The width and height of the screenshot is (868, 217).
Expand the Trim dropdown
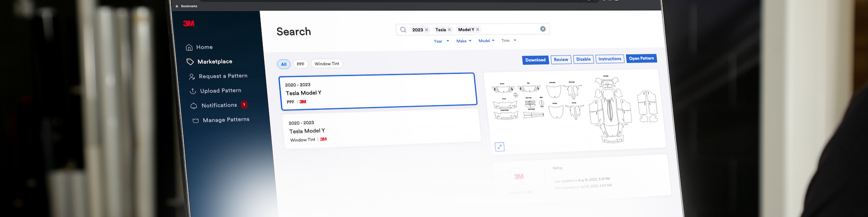coord(509,40)
